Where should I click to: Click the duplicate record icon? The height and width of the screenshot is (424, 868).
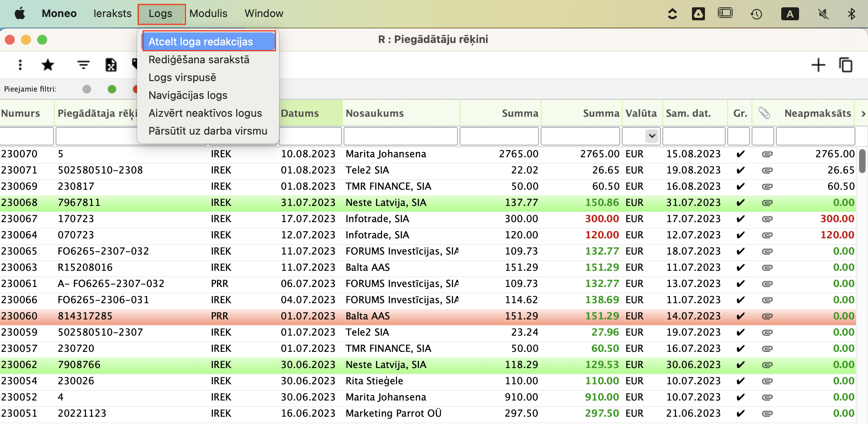(x=846, y=65)
